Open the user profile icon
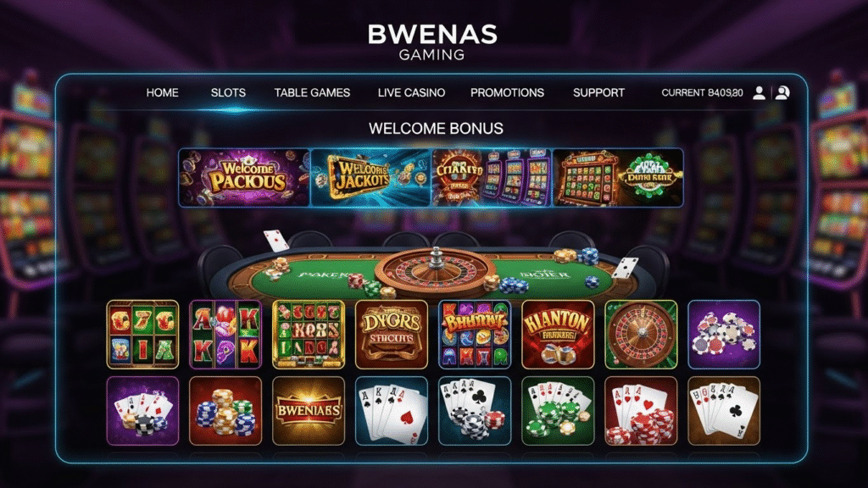The width and height of the screenshot is (868, 488). pos(759,93)
